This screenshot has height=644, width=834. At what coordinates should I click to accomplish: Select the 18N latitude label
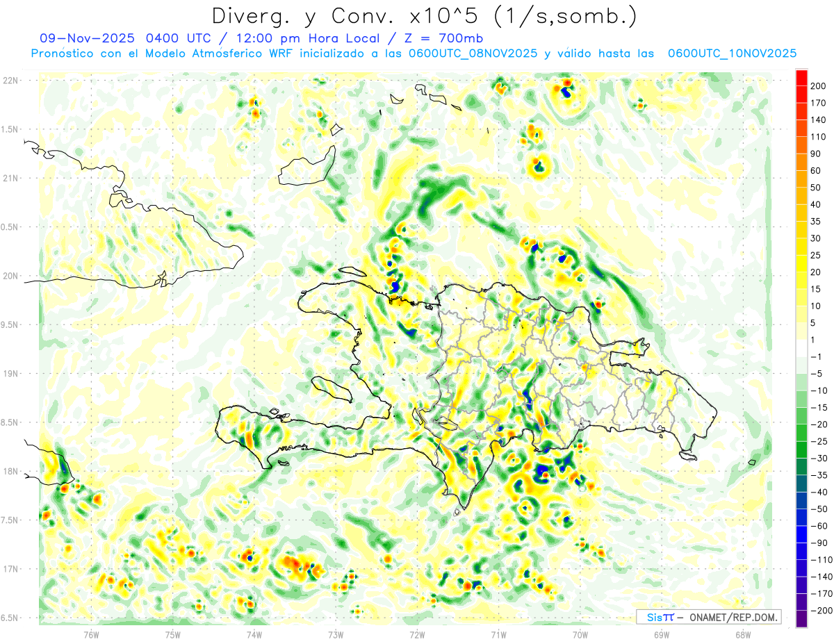coord(10,471)
